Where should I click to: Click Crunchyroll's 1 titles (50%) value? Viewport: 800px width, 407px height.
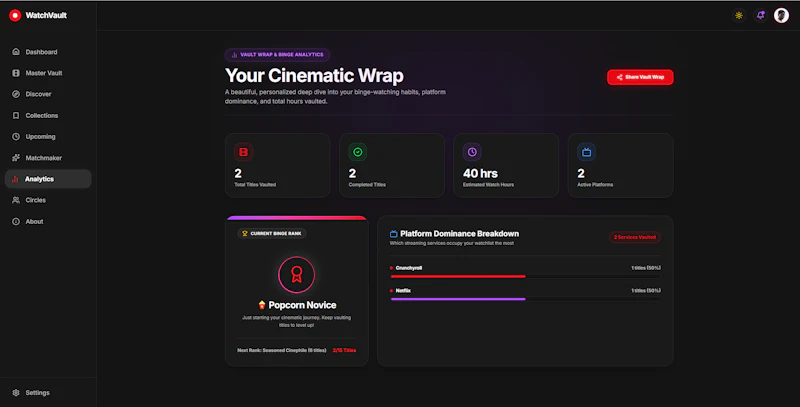(x=646, y=268)
